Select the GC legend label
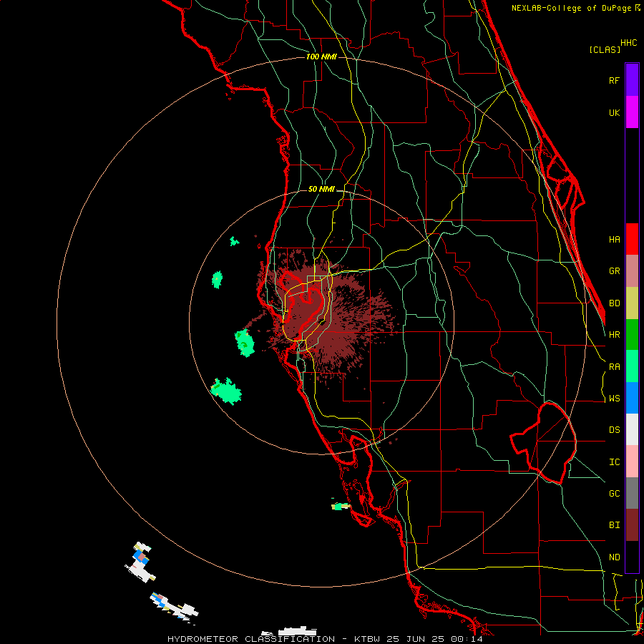Viewport: 644px width, 644px height. pyautogui.click(x=614, y=493)
